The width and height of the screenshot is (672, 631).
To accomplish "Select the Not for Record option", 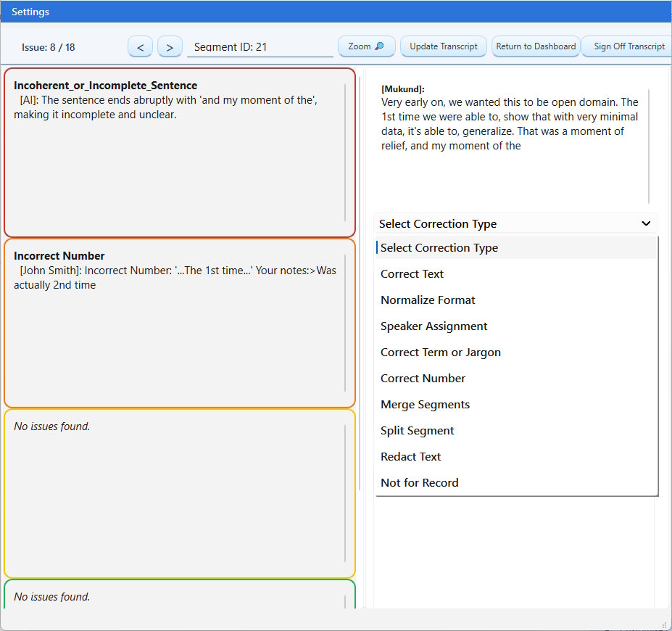I will point(516,483).
